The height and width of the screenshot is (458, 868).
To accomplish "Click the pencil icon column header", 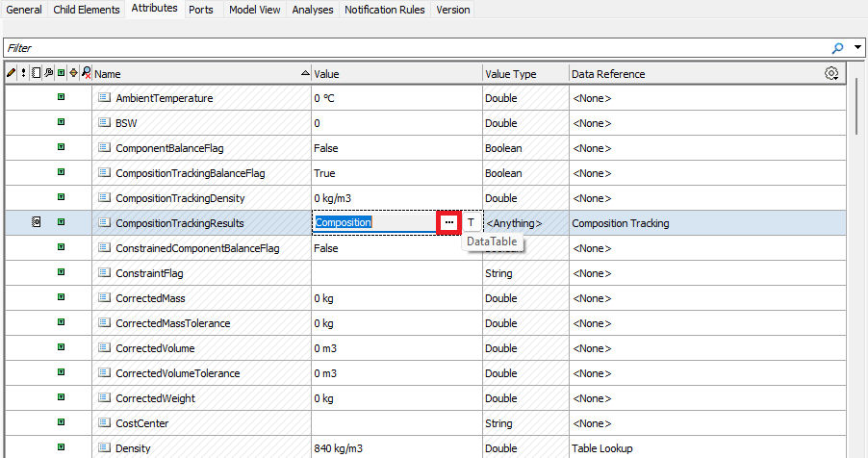I will [12, 73].
